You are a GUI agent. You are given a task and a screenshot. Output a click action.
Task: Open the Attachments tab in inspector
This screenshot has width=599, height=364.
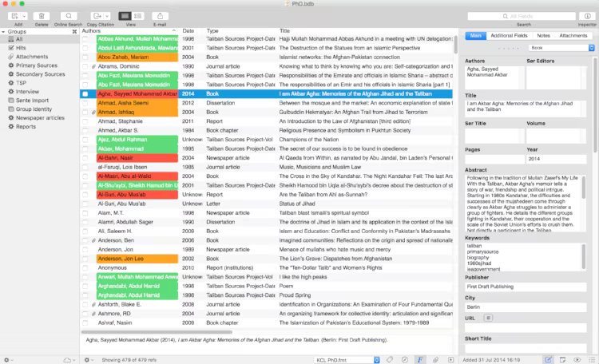[573, 36]
